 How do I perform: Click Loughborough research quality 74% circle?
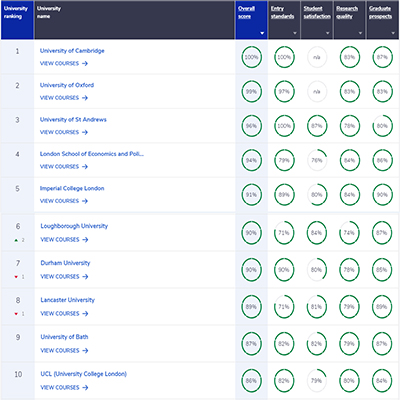click(349, 233)
